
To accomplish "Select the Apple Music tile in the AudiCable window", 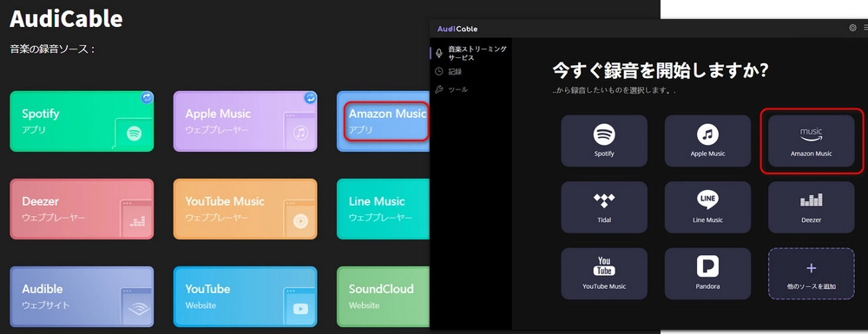I will pos(707,141).
